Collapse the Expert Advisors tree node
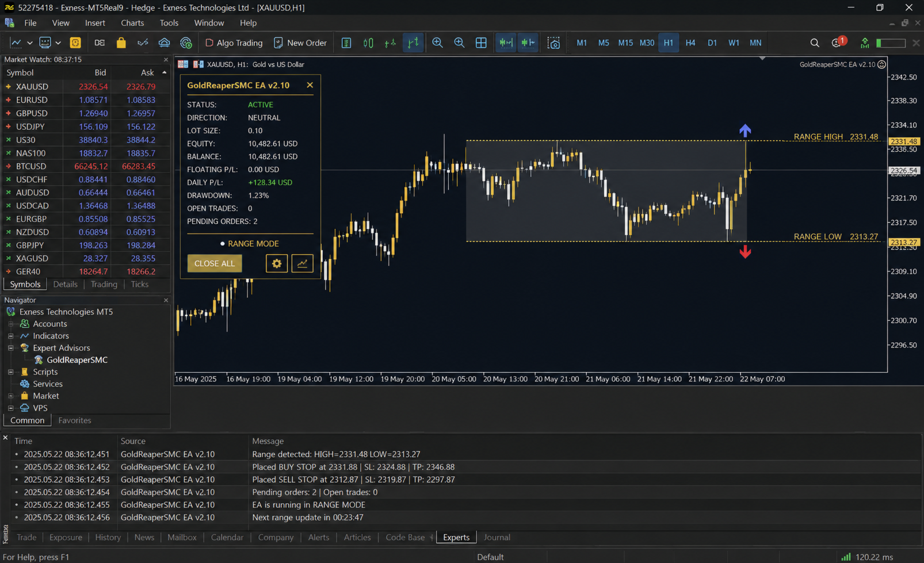The width and height of the screenshot is (924, 563). tap(11, 348)
